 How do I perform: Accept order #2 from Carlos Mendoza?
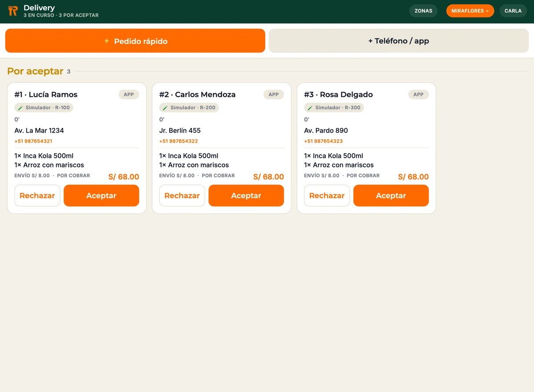[246, 196]
